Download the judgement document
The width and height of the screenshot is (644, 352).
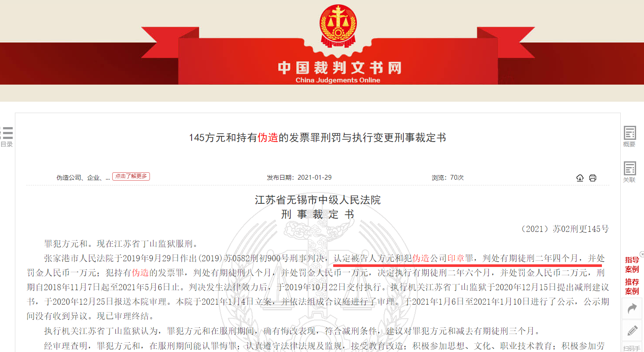pyautogui.click(x=580, y=178)
